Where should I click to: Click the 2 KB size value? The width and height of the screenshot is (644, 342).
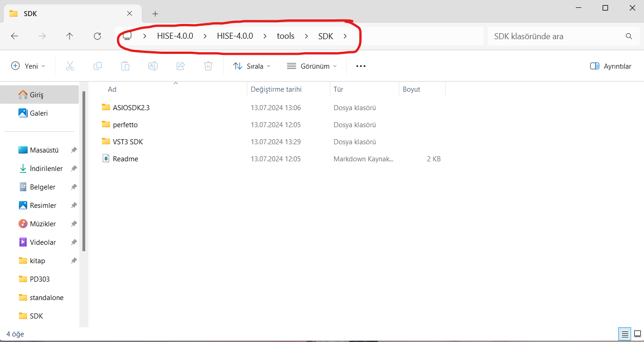(x=433, y=159)
